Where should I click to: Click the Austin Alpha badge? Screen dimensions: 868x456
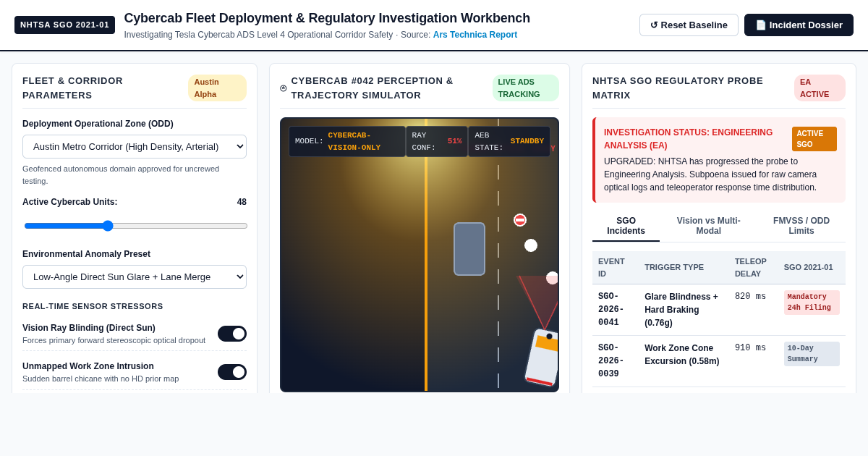pyautogui.click(x=217, y=88)
